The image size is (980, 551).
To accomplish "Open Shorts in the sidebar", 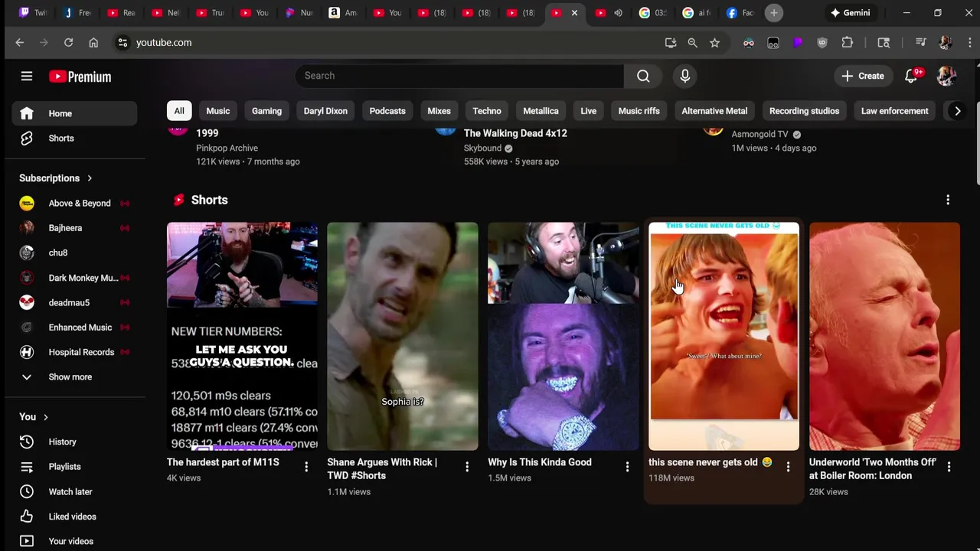I will [x=74, y=139].
